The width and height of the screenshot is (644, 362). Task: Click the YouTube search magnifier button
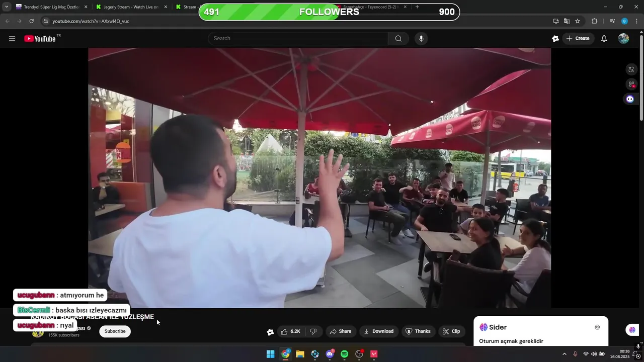tap(398, 39)
